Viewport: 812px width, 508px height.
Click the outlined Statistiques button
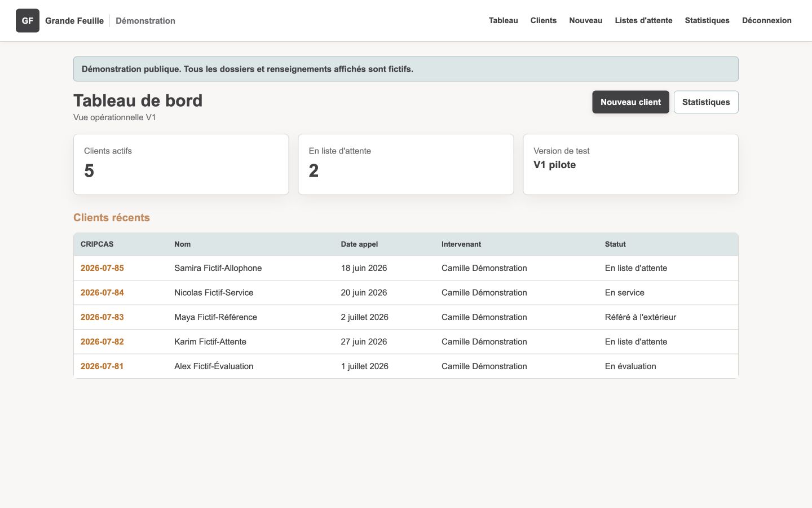point(706,102)
